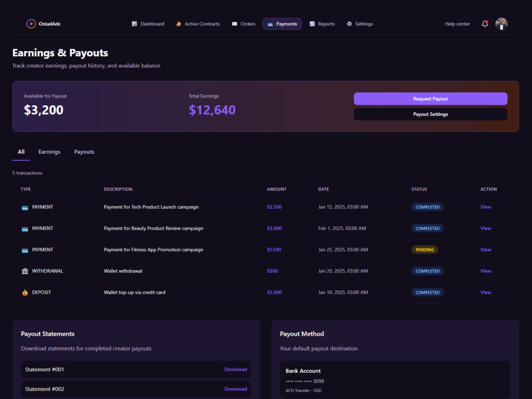Click the PENDING status badge
The height and width of the screenshot is (399, 532).
click(x=425, y=250)
